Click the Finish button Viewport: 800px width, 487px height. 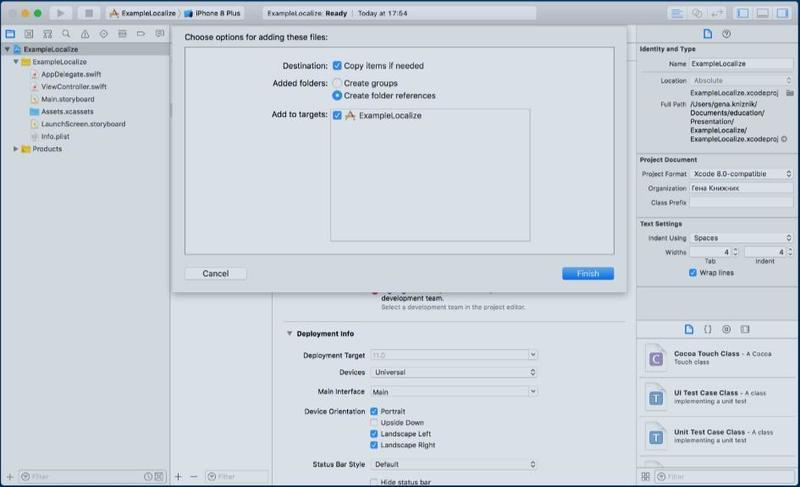point(587,273)
